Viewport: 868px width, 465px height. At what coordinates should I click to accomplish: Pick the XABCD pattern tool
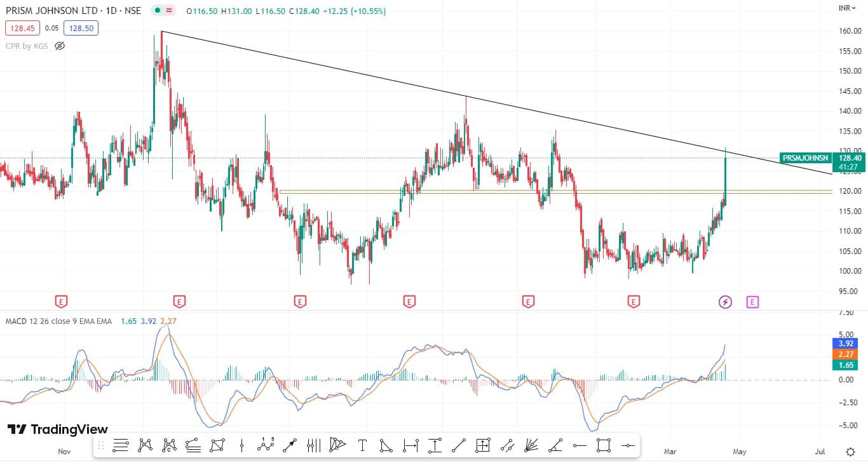click(x=145, y=445)
